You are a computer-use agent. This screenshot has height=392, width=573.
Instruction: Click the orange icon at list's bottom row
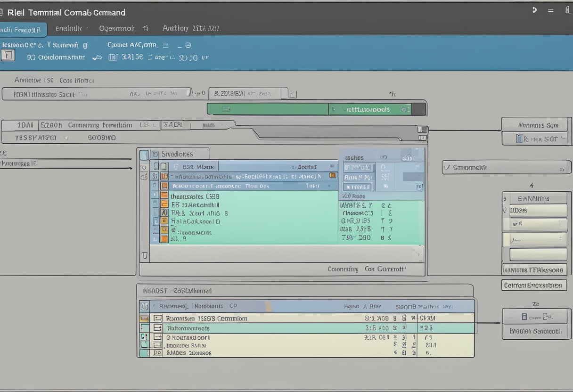pos(164,238)
